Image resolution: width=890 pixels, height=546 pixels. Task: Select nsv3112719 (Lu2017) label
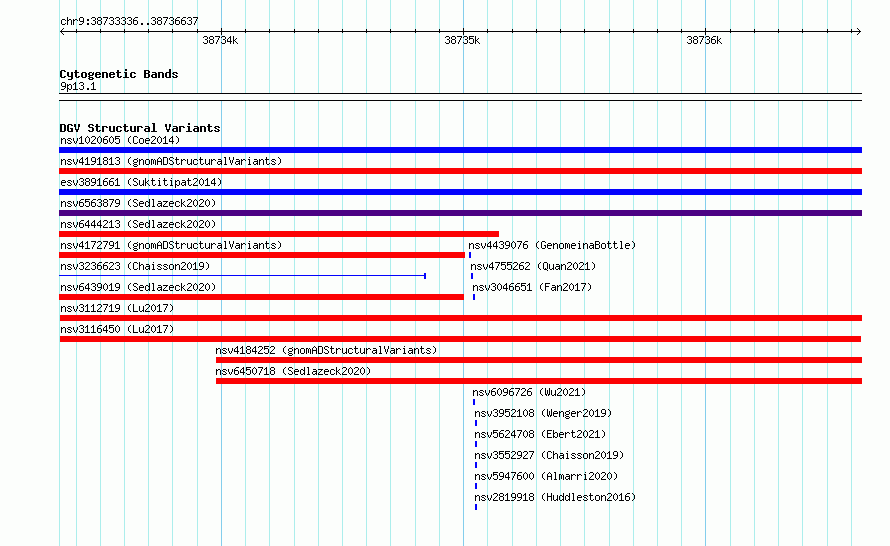[117, 308]
